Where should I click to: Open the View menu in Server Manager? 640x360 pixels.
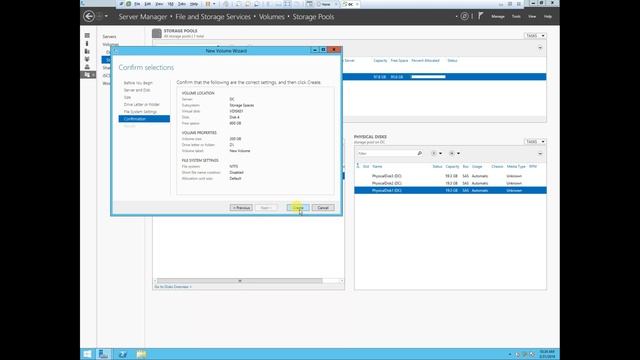532,16
